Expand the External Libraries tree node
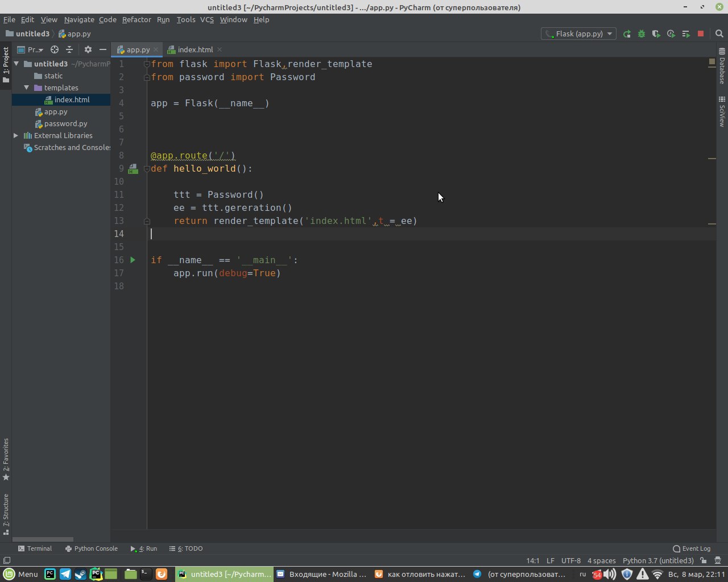The image size is (728, 582). [16, 136]
